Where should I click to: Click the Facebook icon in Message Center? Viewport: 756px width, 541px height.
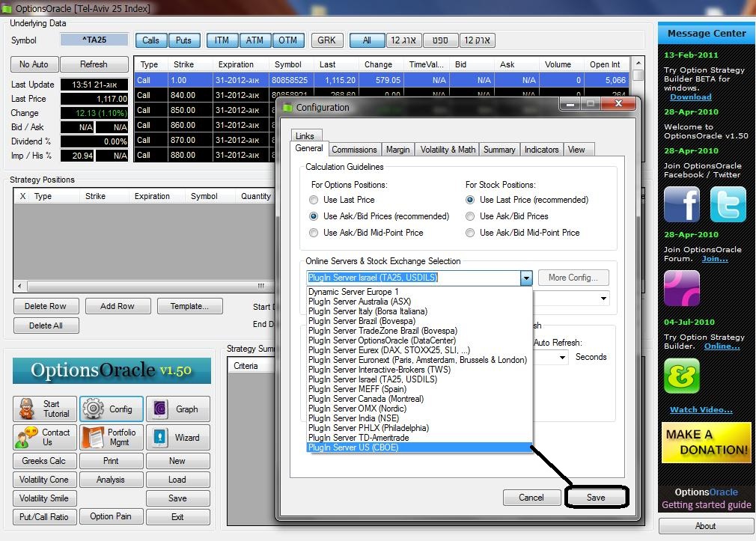click(x=682, y=204)
